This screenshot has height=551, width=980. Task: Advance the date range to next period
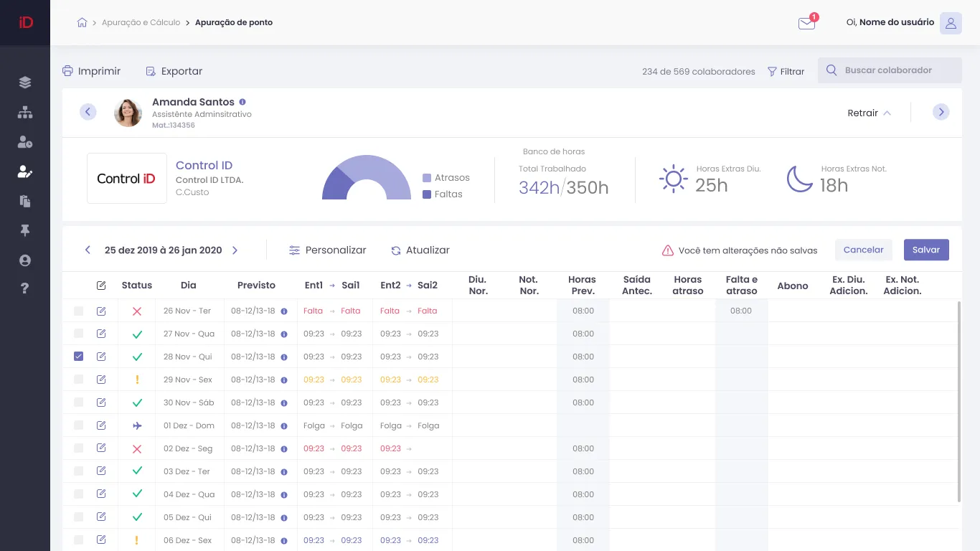(235, 250)
